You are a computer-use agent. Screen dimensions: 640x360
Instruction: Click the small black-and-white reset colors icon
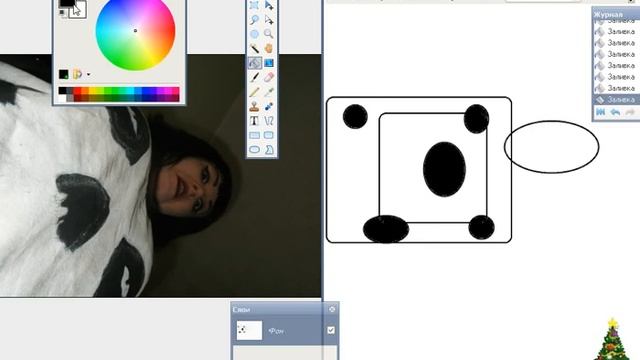pos(62,13)
